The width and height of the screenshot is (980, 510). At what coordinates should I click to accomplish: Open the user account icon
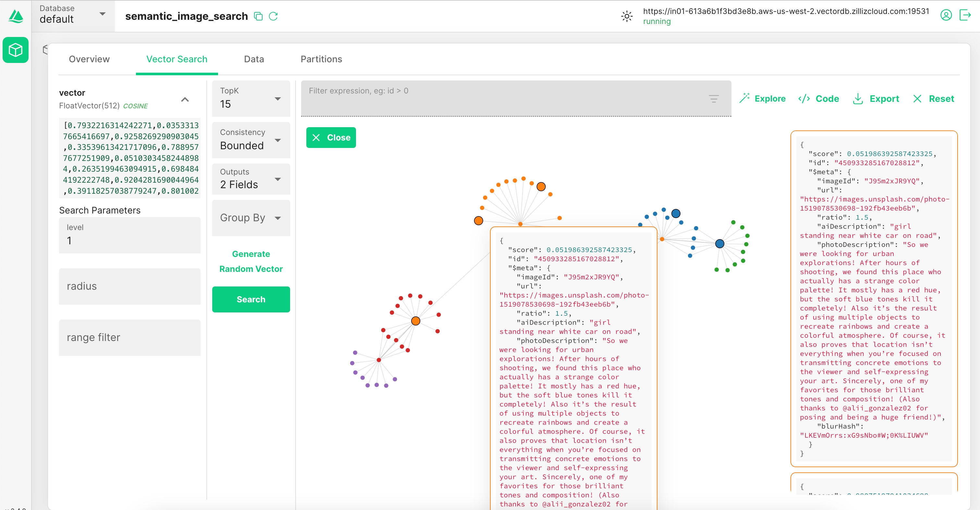(x=946, y=15)
